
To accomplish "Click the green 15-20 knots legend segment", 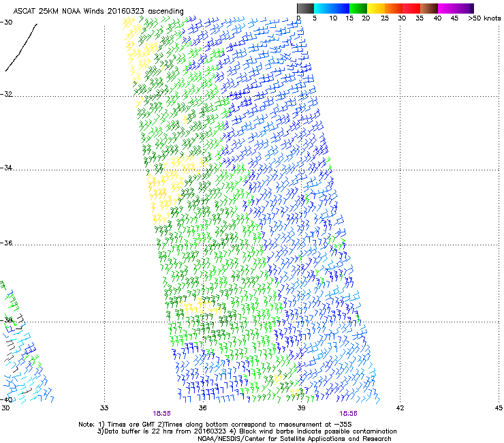I will coord(358,8).
